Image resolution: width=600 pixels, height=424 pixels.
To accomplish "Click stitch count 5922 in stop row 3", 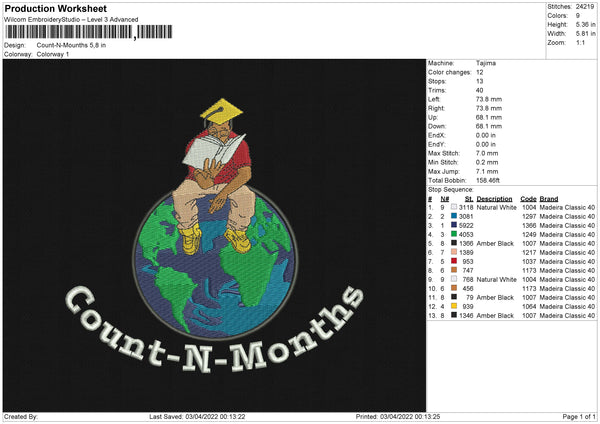I will click(x=466, y=225).
